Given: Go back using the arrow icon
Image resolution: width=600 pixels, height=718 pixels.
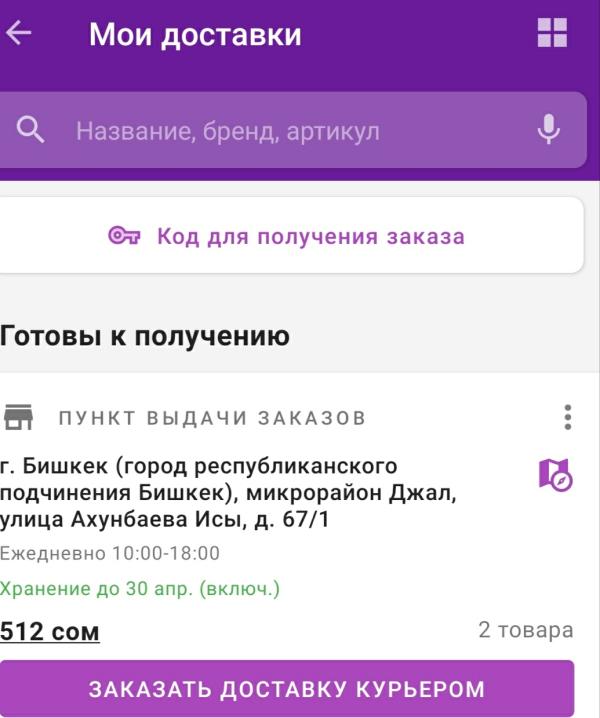Looking at the screenshot, I should click(19, 34).
